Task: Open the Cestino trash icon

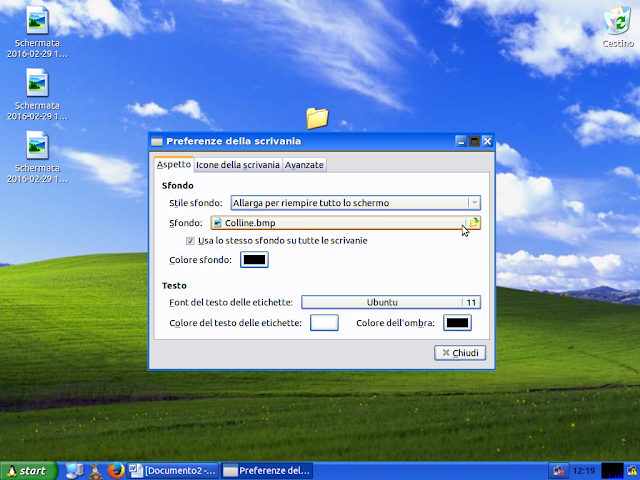Action: tap(618, 27)
